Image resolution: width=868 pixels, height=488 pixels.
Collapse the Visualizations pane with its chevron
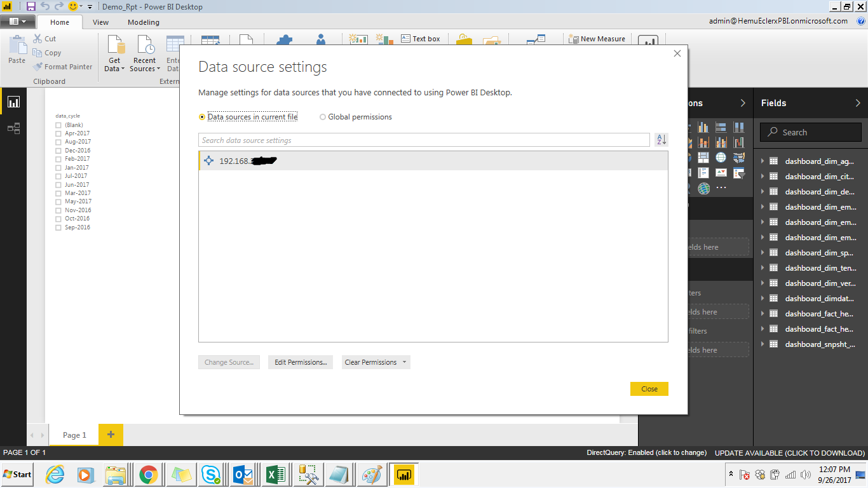[743, 103]
